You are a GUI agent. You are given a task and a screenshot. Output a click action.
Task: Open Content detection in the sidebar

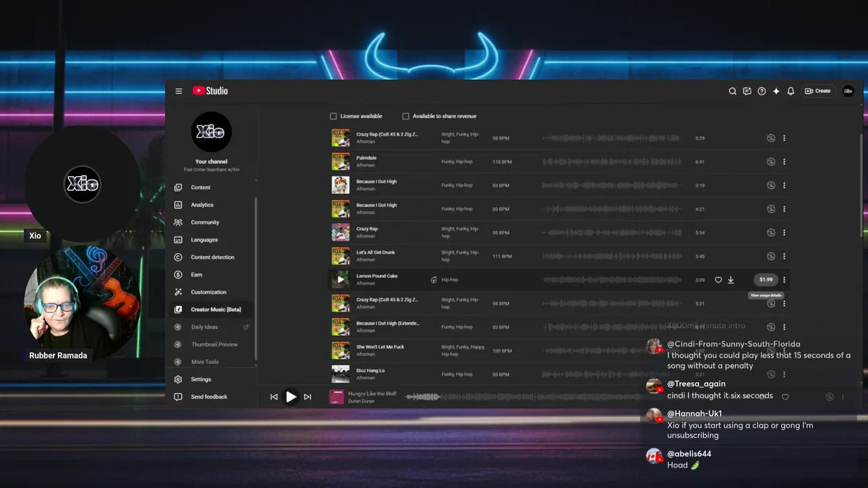(x=212, y=257)
